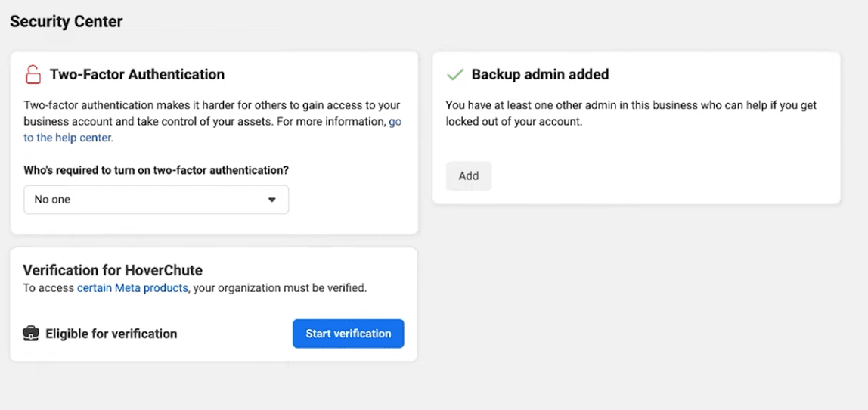Click the Eligible for verification status text
The height and width of the screenshot is (410, 868).
tap(111, 334)
